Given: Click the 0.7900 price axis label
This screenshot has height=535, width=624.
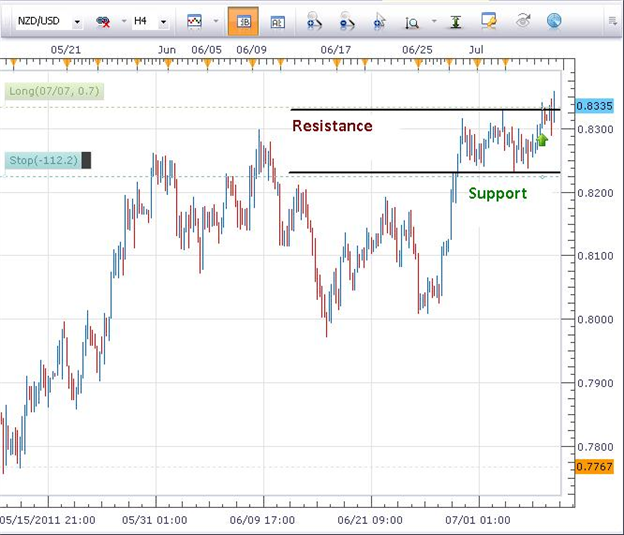Looking at the screenshot, I should click(x=595, y=383).
